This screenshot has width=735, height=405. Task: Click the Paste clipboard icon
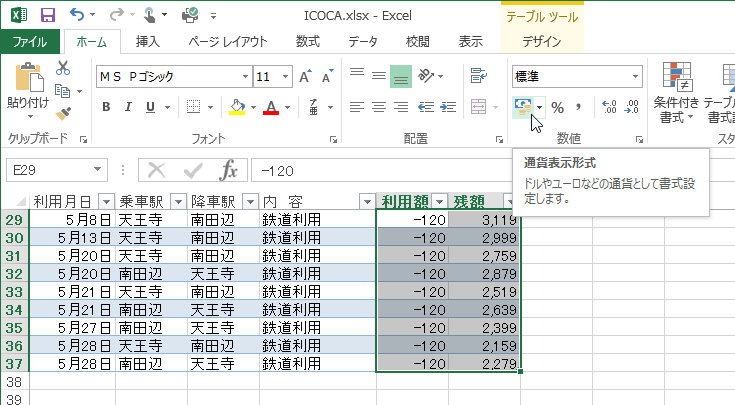pyautogui.click(x=29, y=78)
